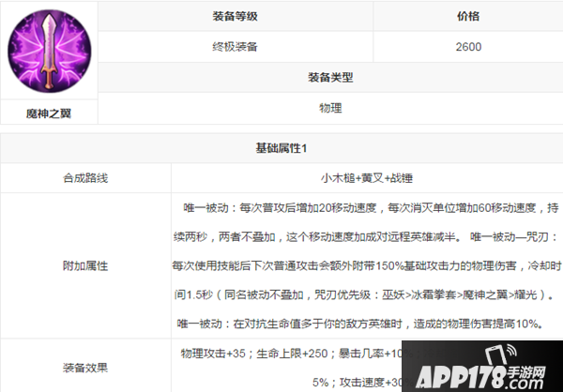
Task: Select the 装备效果 row label
Action: (84, 369)
